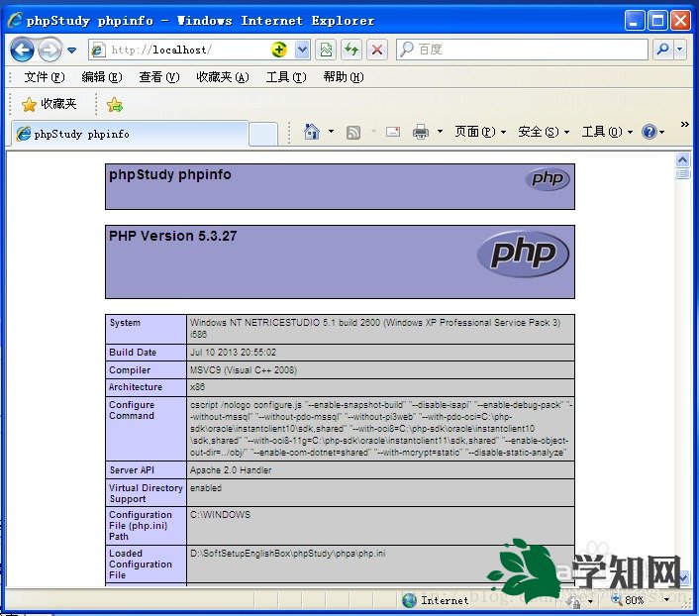Click the Read Mail icon
Viewport: 699px width, 616px height.
click(x=393, y=132)
